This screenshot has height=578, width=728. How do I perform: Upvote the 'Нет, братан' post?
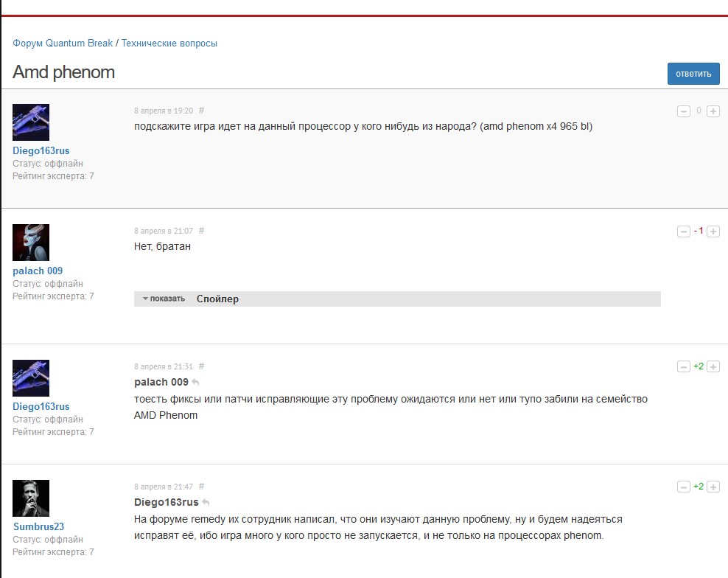(x=713, y=231)
